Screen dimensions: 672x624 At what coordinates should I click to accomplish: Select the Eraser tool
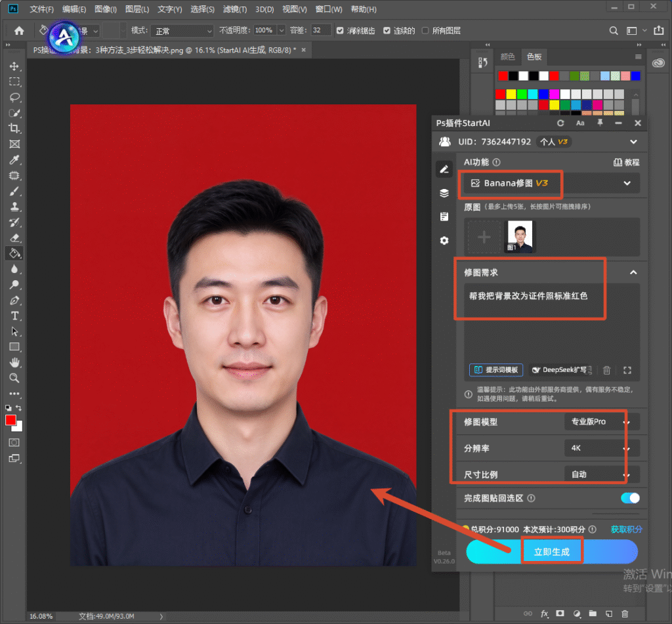coord(14,238)
